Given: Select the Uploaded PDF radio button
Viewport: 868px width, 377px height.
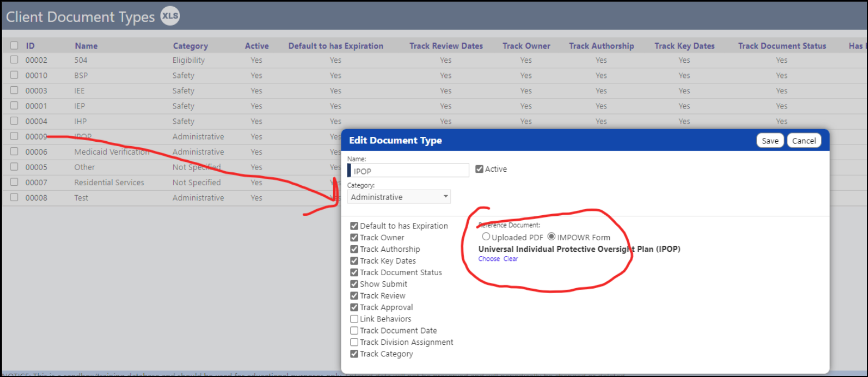Looking at the screenshot, I should (486, 237).
